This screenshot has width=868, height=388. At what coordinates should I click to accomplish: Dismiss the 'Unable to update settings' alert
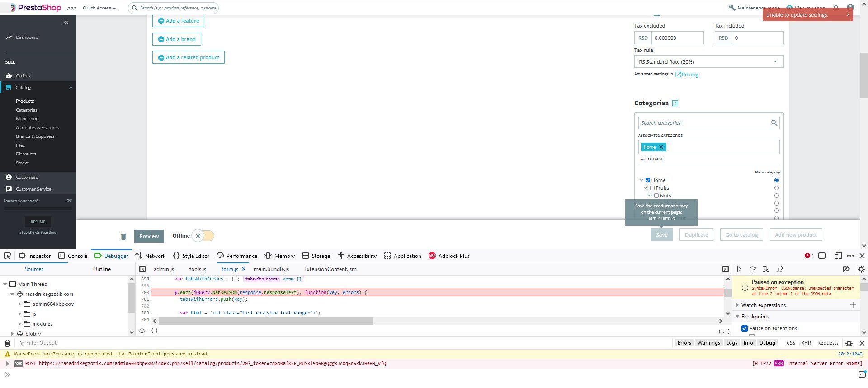coord(848,15)
